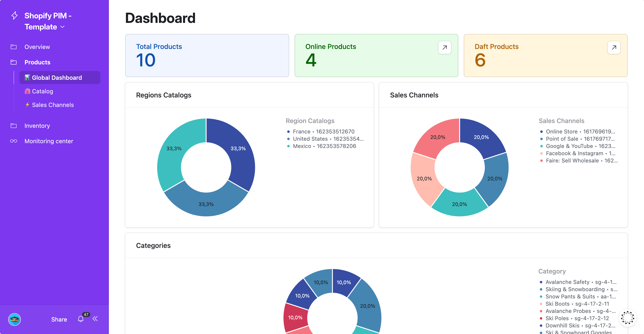Open Monitoring center from the sidebar

[x=49, y=141]
